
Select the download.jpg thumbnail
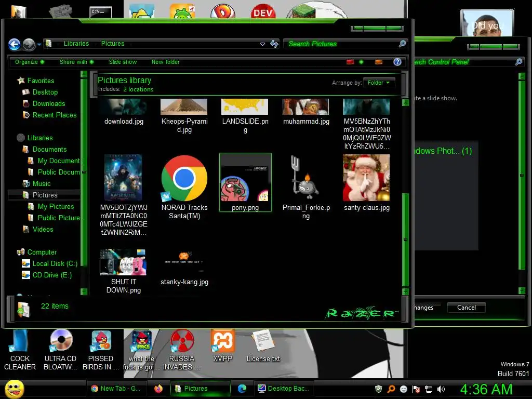click(x=124, y=112)
